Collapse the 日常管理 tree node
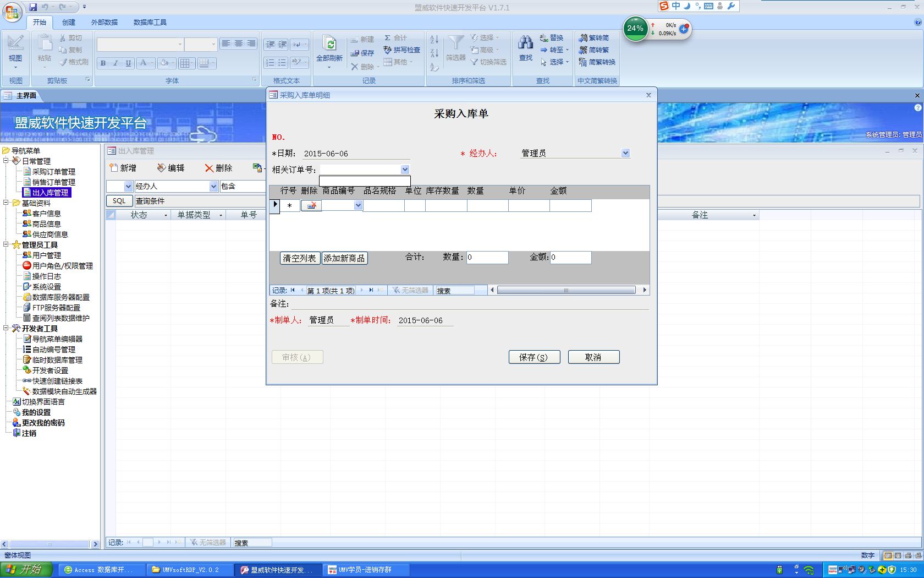Screen dimensions: 924x578 [6, 161]
